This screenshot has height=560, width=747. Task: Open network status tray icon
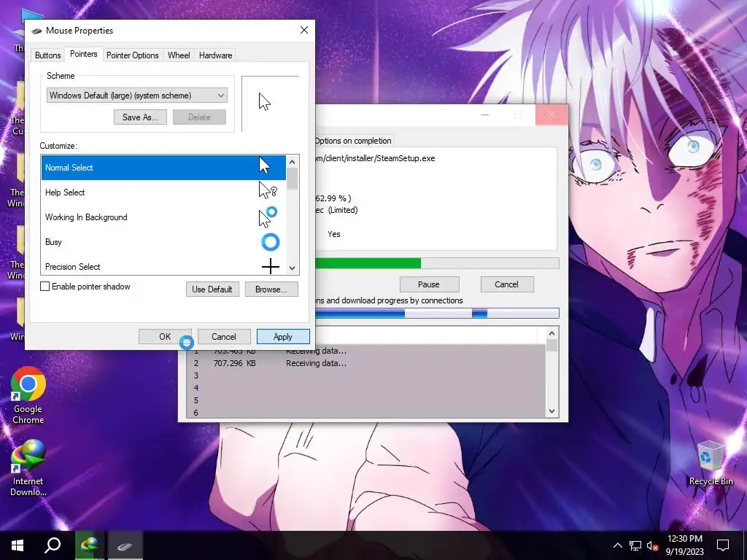(x=635, y=545)
